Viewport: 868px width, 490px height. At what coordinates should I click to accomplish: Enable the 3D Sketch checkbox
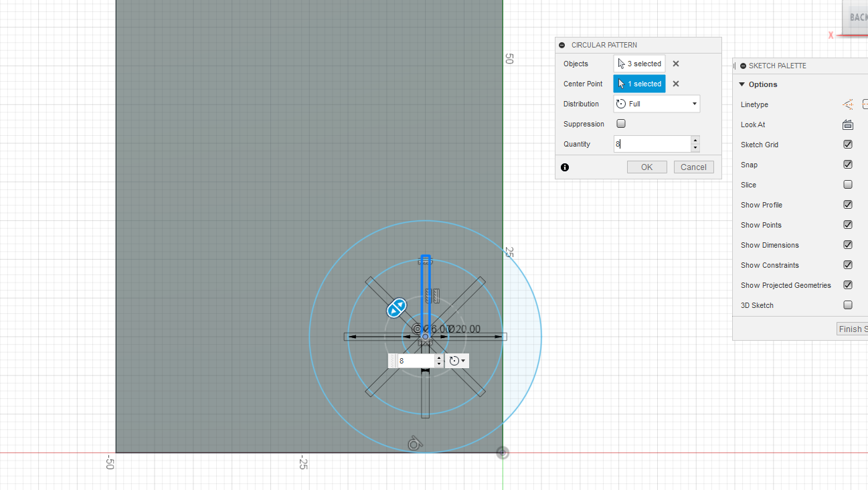[x=848, y=305]
